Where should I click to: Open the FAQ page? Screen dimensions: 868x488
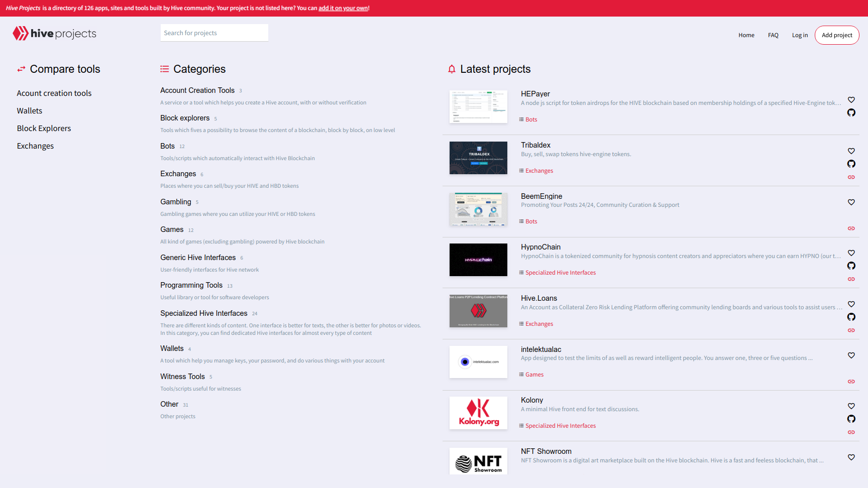pyautogui.click(x=773, y=35)
